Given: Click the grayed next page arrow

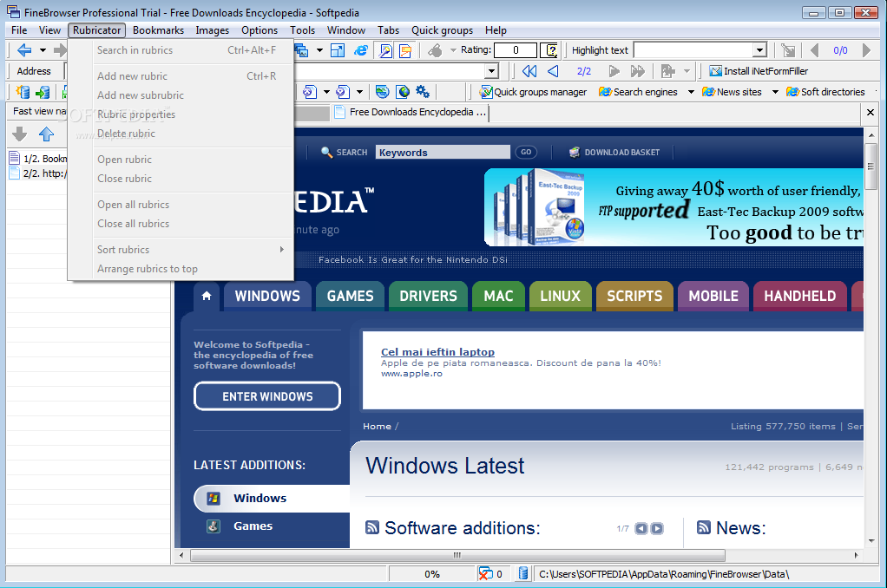Looking at the screenshot, I should point(614,71).
